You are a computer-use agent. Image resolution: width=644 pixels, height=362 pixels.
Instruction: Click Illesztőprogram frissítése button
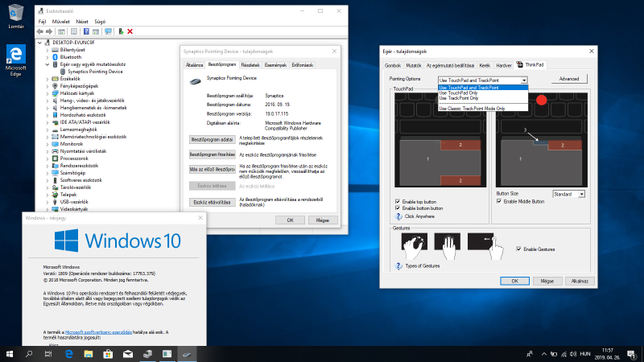[212, 154]
